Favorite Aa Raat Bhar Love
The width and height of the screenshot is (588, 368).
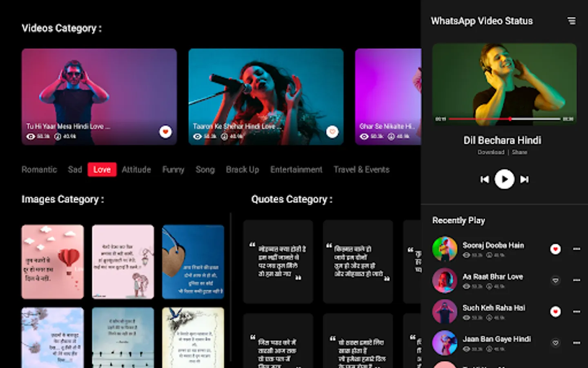coord(555,280)
